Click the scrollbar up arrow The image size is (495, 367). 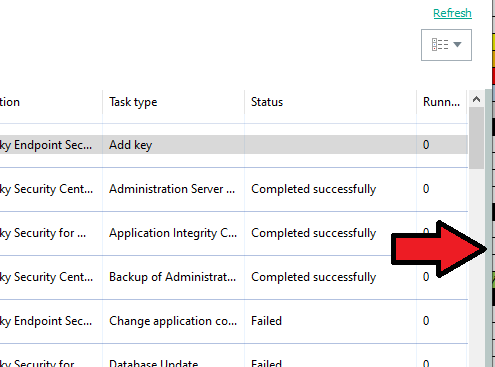[x=476, y=99]
